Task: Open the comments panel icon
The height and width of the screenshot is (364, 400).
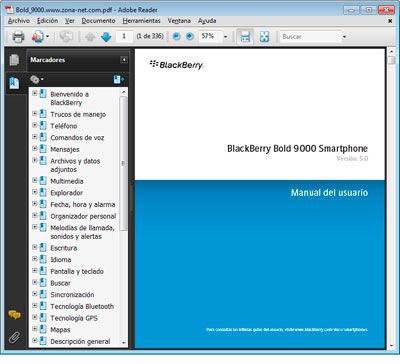Action: click(x=14, y=315)
